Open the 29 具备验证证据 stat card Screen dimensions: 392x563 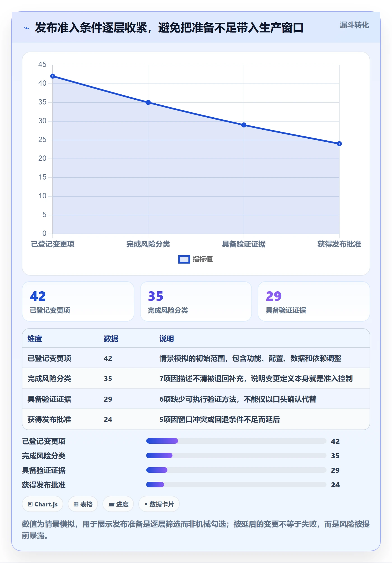(x=314, y=301)
